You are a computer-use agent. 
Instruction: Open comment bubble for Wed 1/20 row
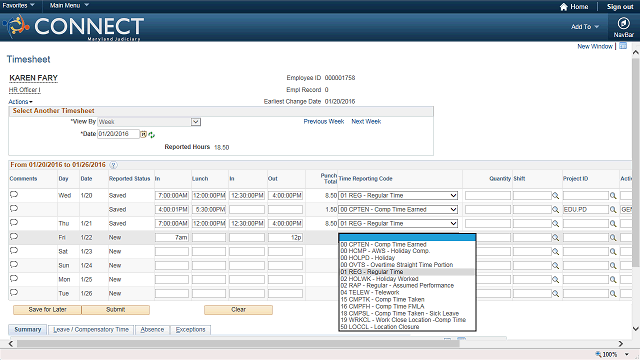(14, 194)
